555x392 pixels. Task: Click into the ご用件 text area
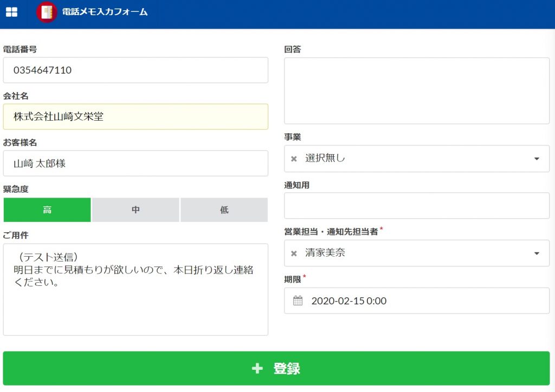135,290
